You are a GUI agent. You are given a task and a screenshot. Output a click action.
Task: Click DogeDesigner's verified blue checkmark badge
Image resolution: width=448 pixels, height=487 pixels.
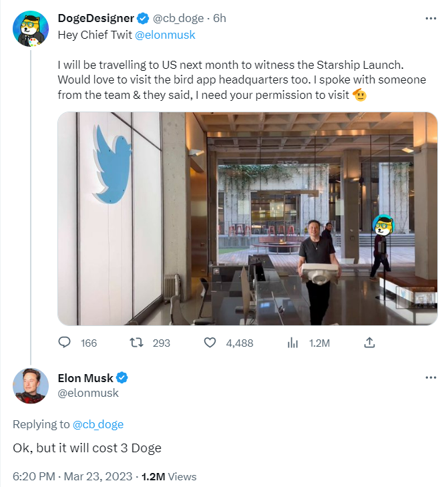tap(143, 18)
